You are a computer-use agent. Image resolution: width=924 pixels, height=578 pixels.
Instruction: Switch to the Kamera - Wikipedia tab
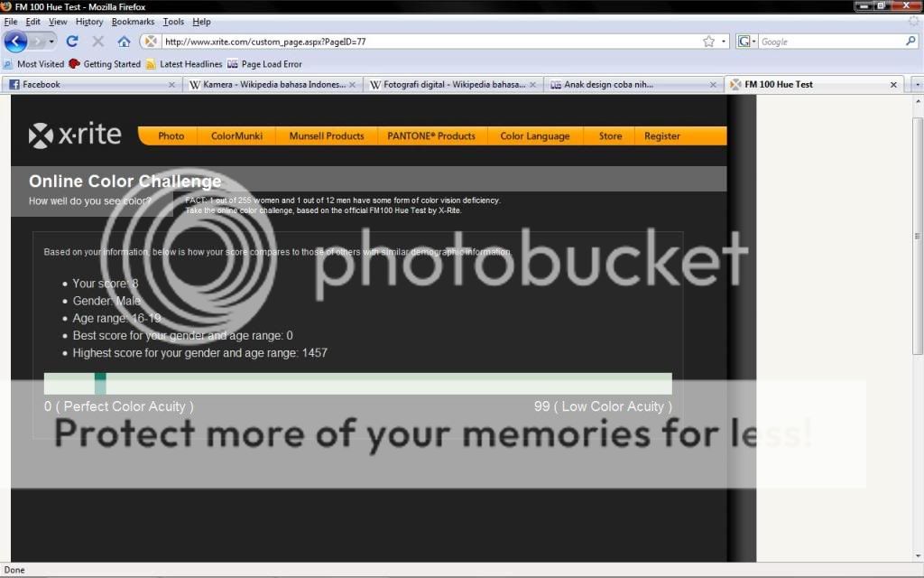coord(272,85)
